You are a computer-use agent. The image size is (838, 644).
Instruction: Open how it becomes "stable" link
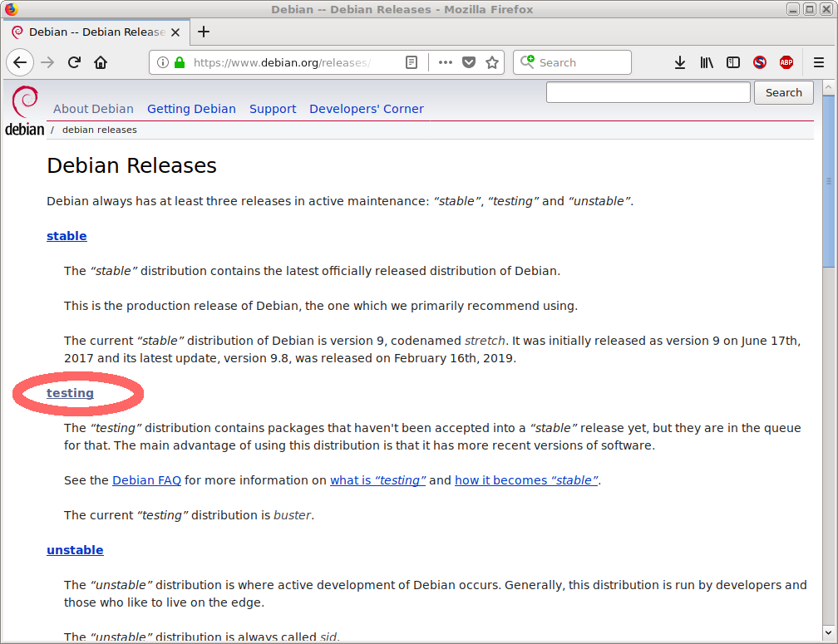[526, 480]
